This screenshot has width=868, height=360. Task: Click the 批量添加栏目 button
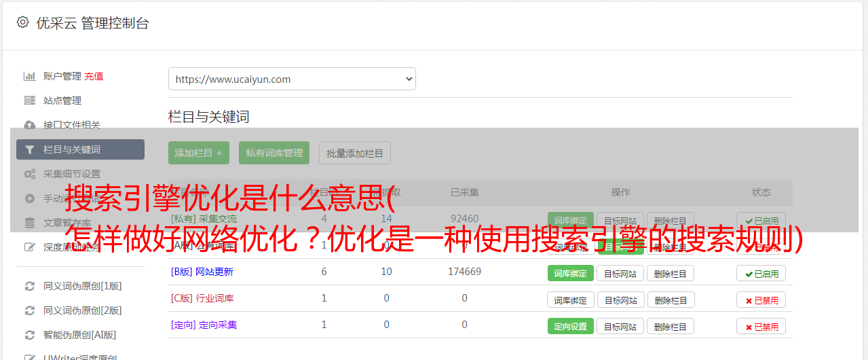[355, 153]
